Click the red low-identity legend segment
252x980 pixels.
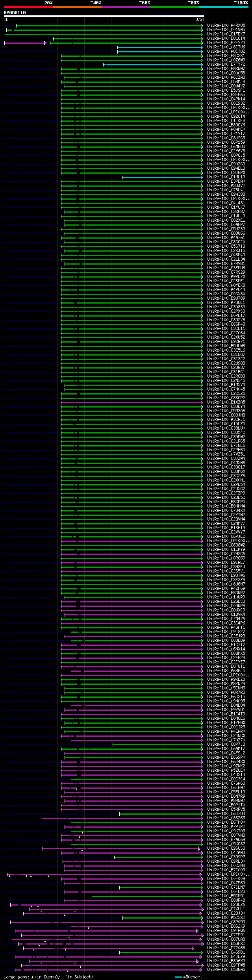[x=28, y=7]
